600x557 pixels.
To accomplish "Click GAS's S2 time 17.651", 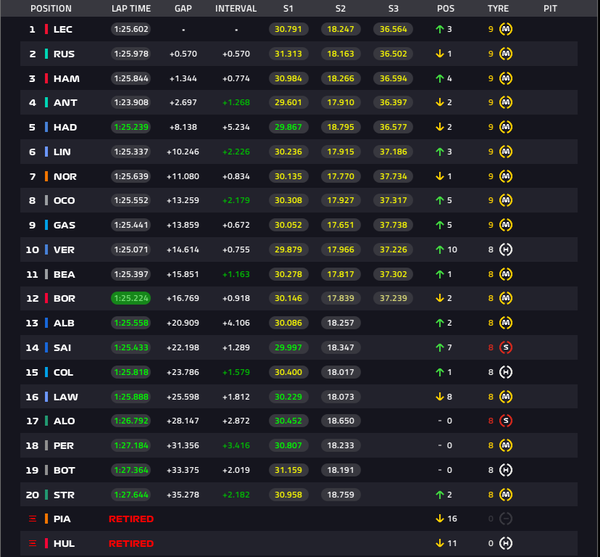I will coord(341,225).
